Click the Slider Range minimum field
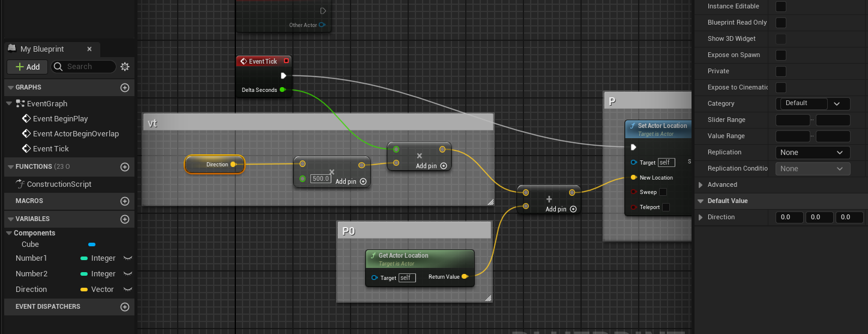 pos(793,120)
